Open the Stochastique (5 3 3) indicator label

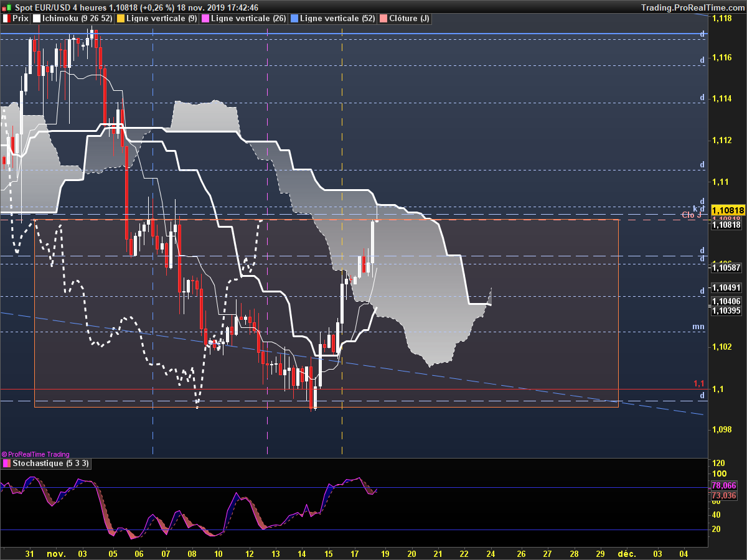pyautogui.click(x=51, y=464)
